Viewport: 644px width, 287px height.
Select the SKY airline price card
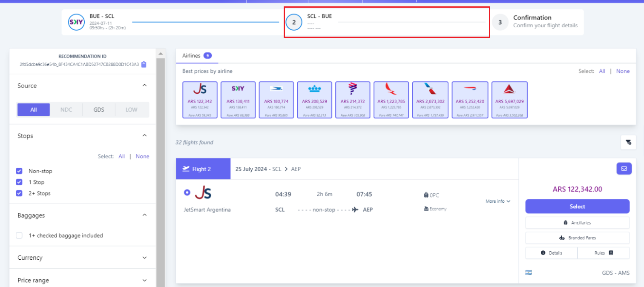[x=238, y=100]
